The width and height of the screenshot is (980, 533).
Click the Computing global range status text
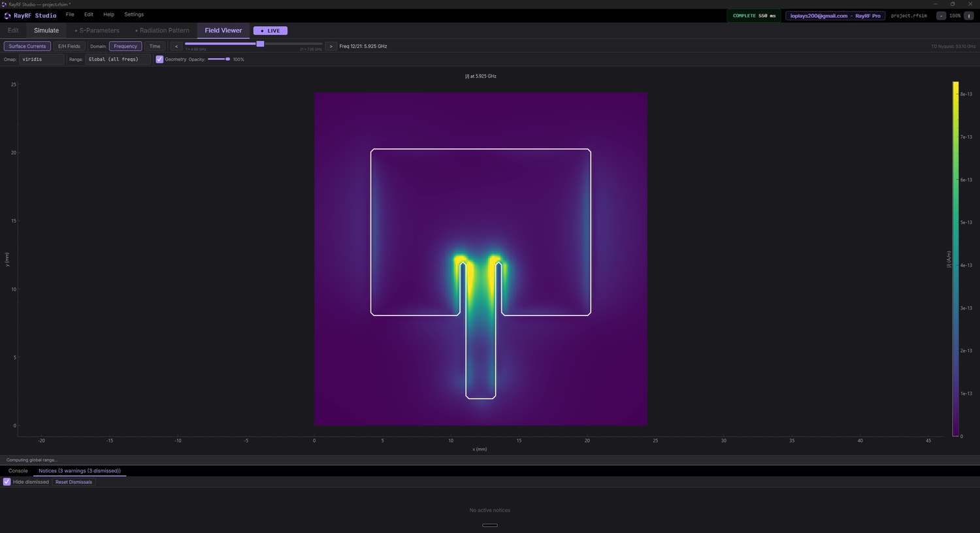(32, 460)
